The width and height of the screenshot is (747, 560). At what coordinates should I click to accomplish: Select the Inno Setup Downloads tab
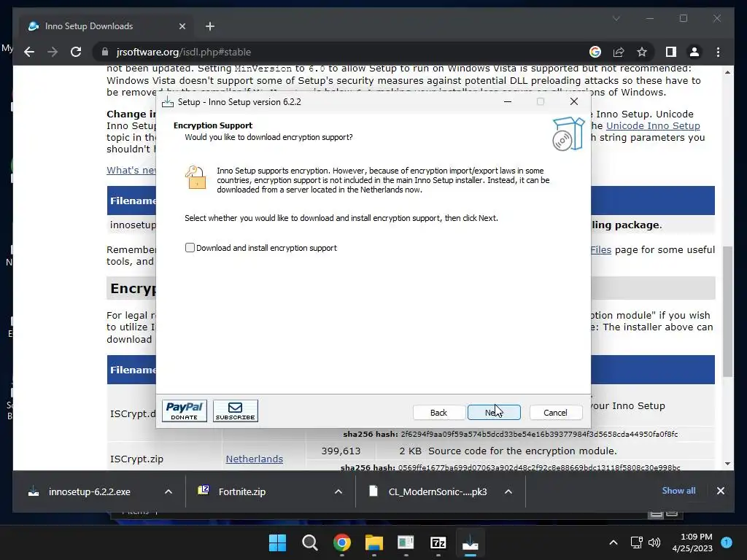coord(107,26)
